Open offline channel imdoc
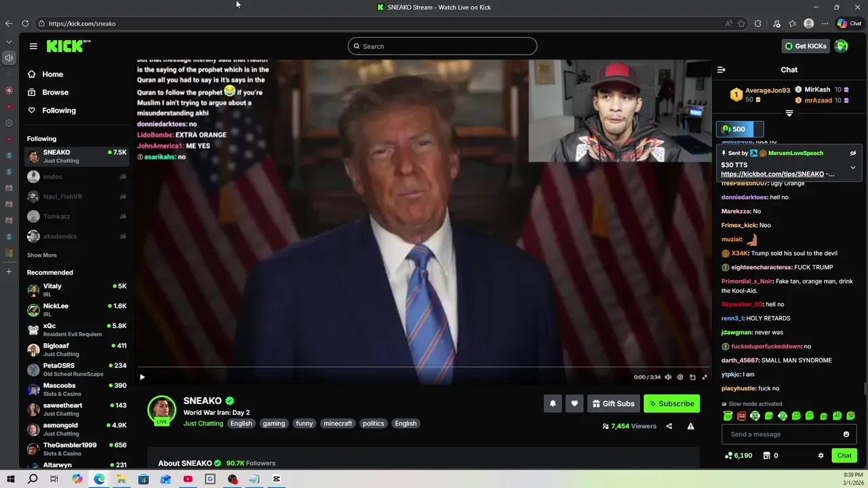 (76, 177)
